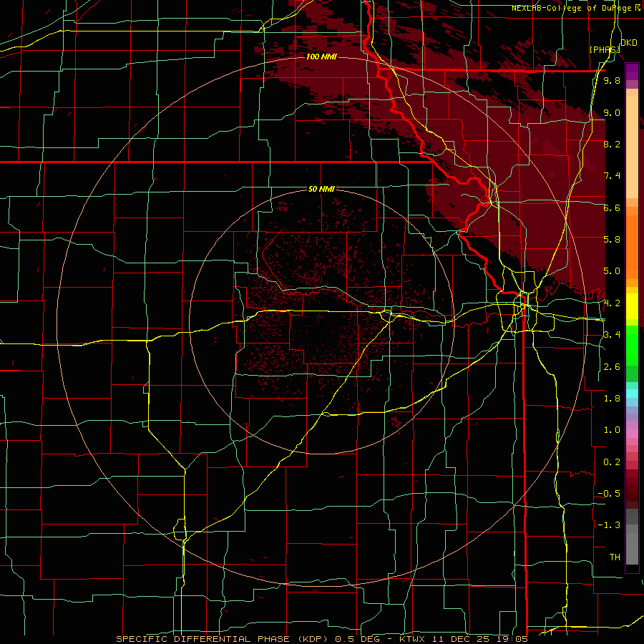Click the 3.4 value on the scale
This screenshot has height=644, width=644.
(612, 335)
